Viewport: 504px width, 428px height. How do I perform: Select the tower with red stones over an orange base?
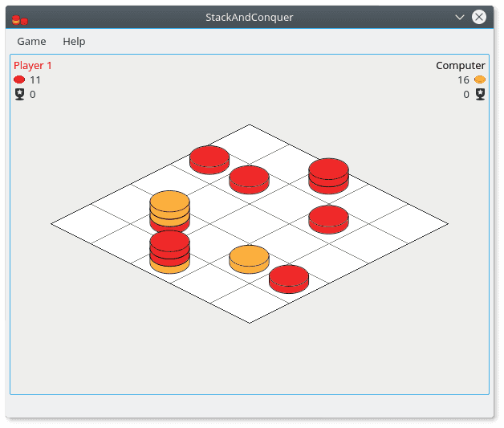[169, 252]
